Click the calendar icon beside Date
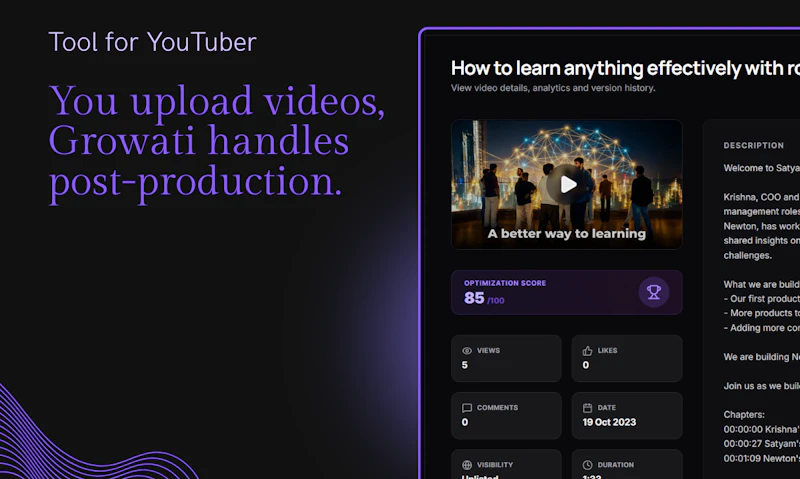The image size is (800, 479). coord(587,408)
